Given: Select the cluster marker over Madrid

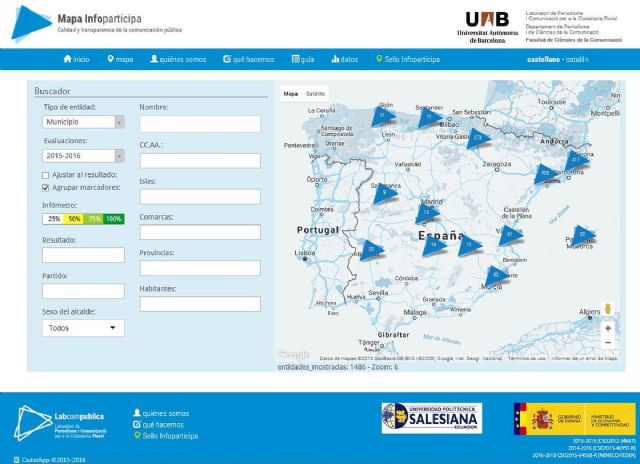Looking at the screenshot, I should 427,213.
